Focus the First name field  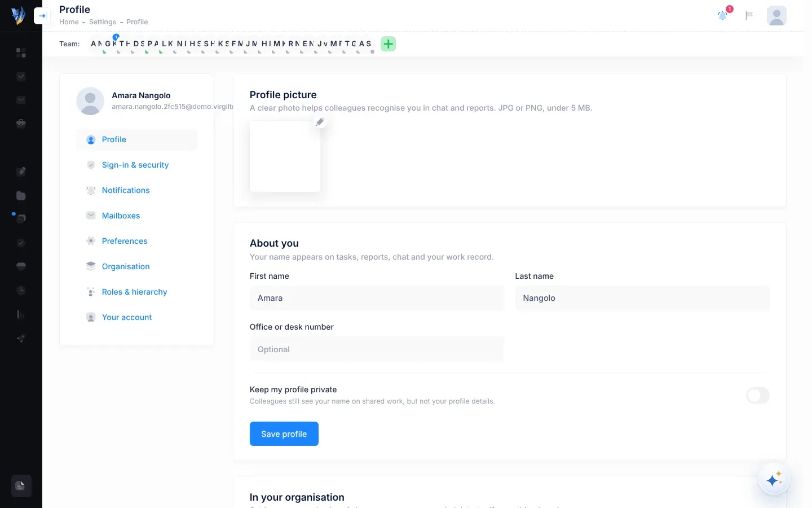(x=377, y=298)
